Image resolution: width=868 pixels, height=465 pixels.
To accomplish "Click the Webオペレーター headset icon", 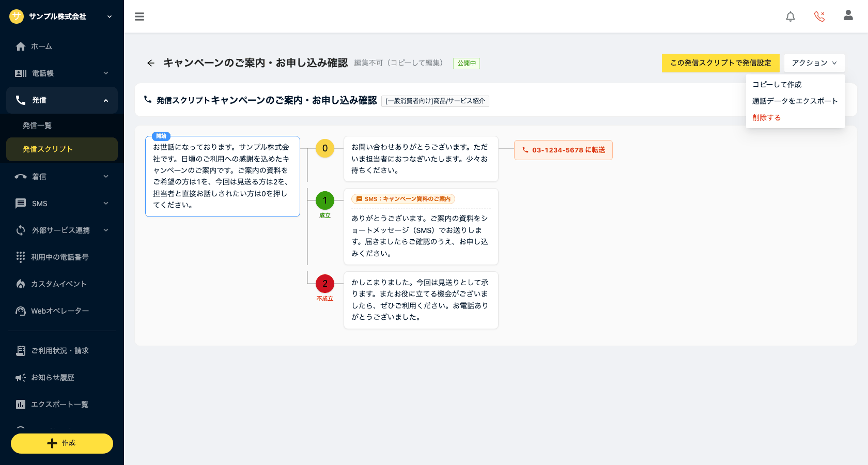I will [x=21, y=311].
